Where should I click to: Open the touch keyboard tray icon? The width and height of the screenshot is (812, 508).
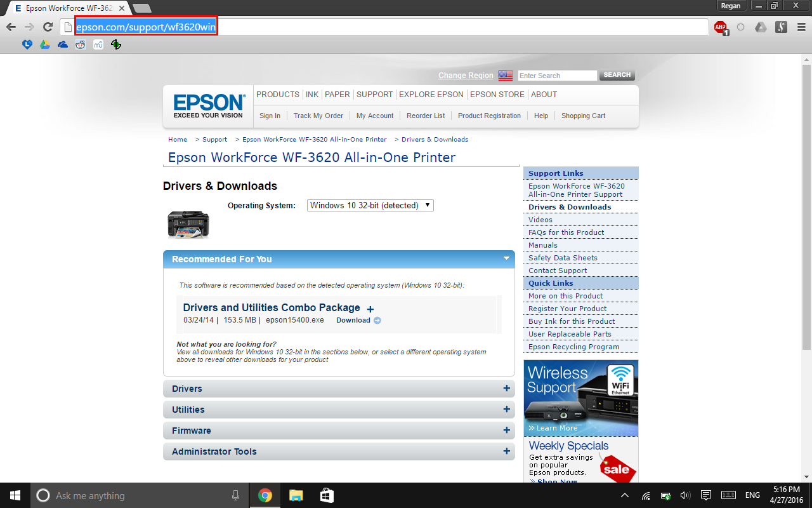pyautogui.click(x=728, y=495)
